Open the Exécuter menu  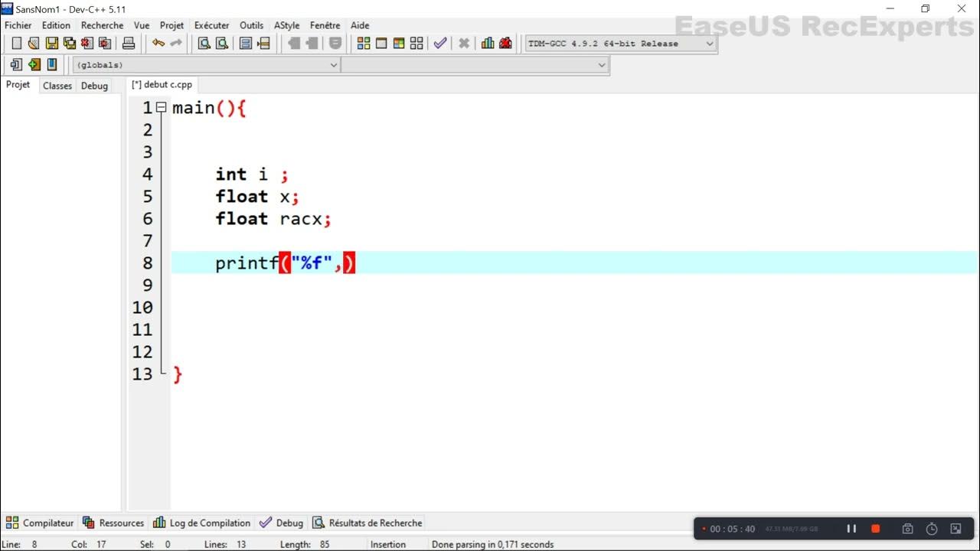pyautogui.click(x=211, y=25)
